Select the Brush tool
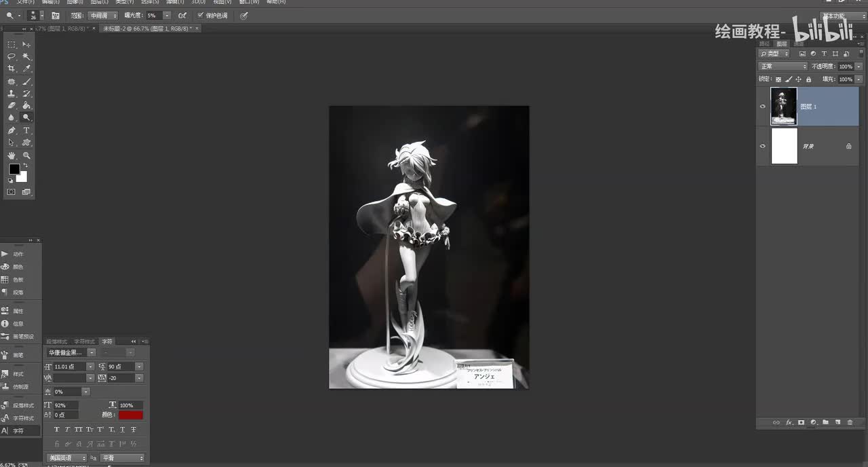The width and height of the screenshot is (868, 467). point(26,81)
